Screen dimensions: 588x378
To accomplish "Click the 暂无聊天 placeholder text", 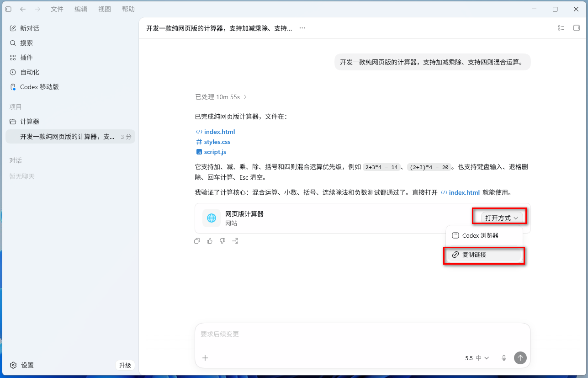I will [22, 176].
